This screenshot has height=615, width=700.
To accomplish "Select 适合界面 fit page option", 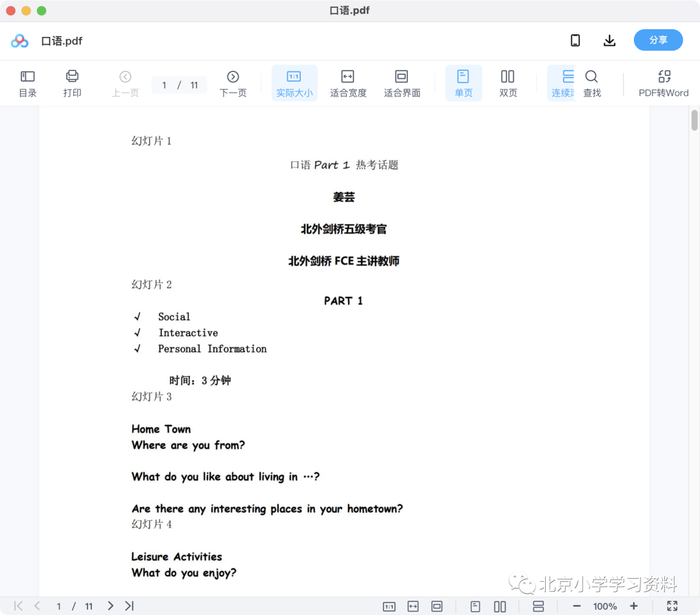I will point(402,84).
